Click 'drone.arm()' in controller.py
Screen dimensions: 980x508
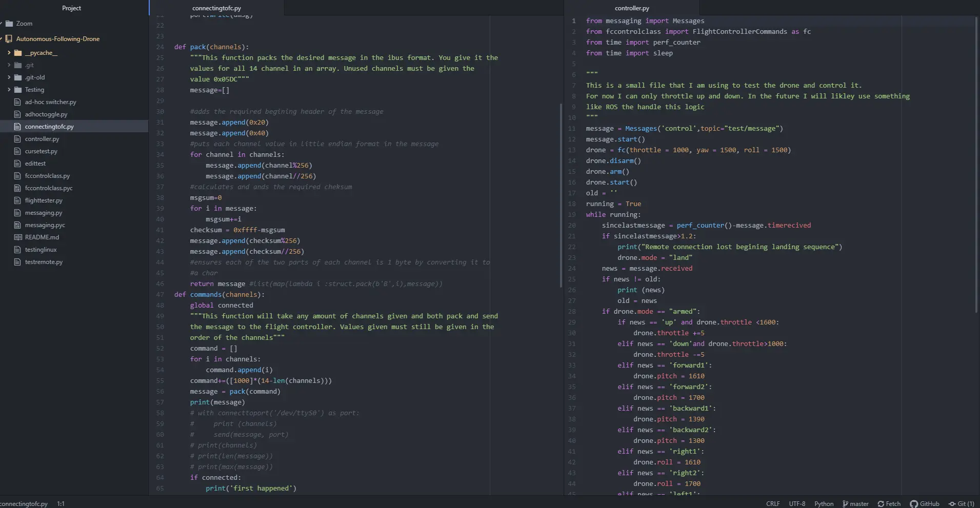coord(608,171)
